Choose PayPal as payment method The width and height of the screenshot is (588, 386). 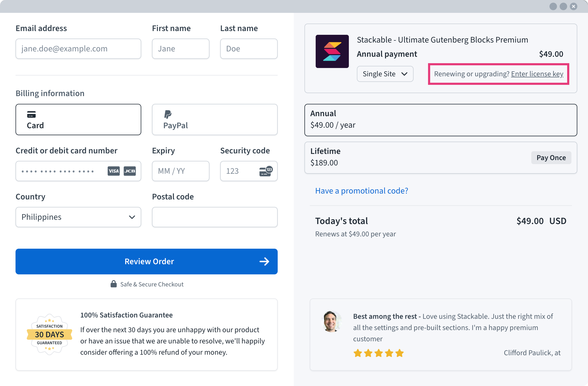tap(215, 120)
